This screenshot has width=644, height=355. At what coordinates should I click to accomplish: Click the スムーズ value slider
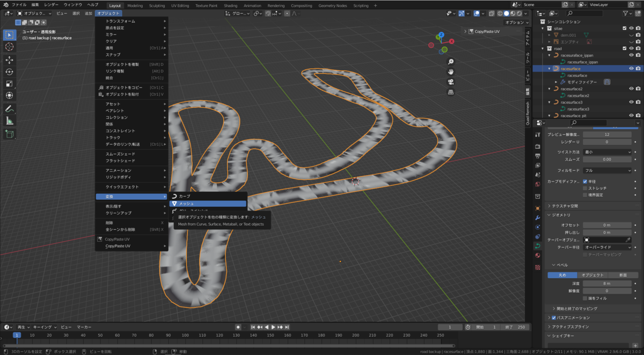pos(607,160)
